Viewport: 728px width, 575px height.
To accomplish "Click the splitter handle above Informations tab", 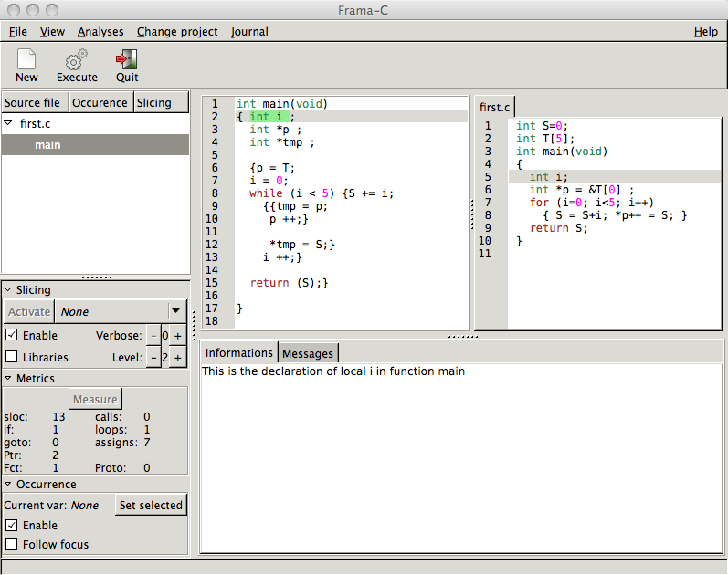I will [462, 336].
